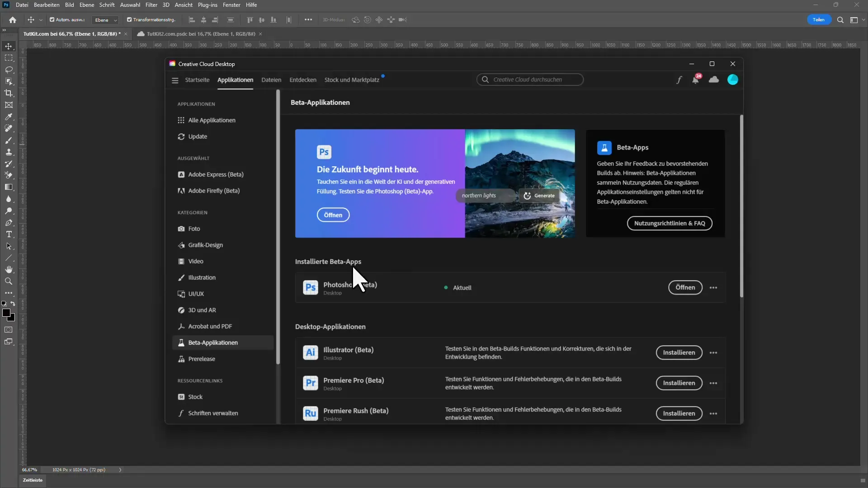The height and width of the screenshot is (488, 868).
Task: Install Premiere Rush (Beta)
Action: point(679,413)
